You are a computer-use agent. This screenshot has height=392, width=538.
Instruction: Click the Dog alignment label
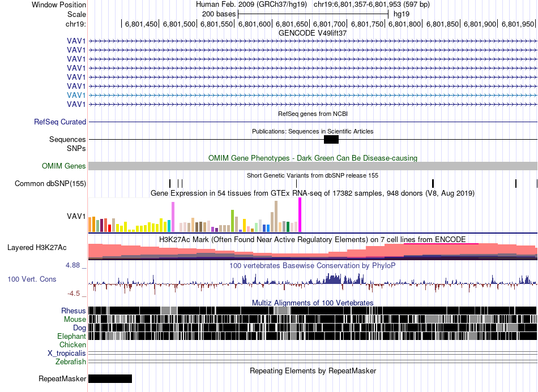79,328
